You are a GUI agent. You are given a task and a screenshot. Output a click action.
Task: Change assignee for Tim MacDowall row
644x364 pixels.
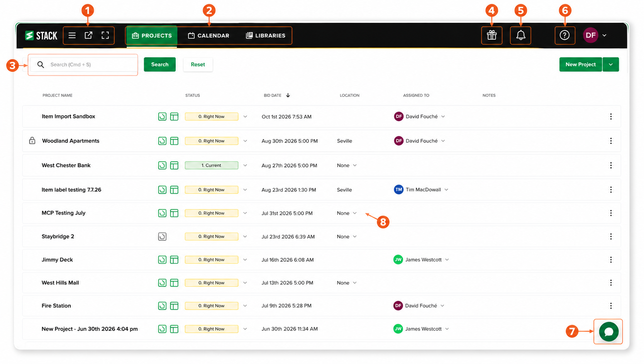point(446,190)
